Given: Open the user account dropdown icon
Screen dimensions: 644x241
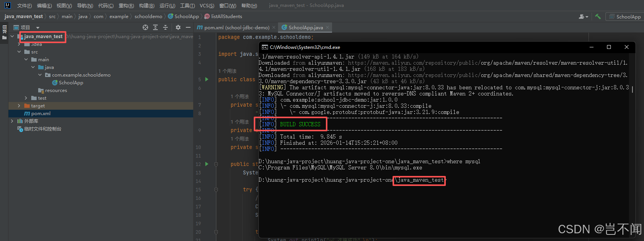Looking at the screenshot, I should [x=583, y=17].
